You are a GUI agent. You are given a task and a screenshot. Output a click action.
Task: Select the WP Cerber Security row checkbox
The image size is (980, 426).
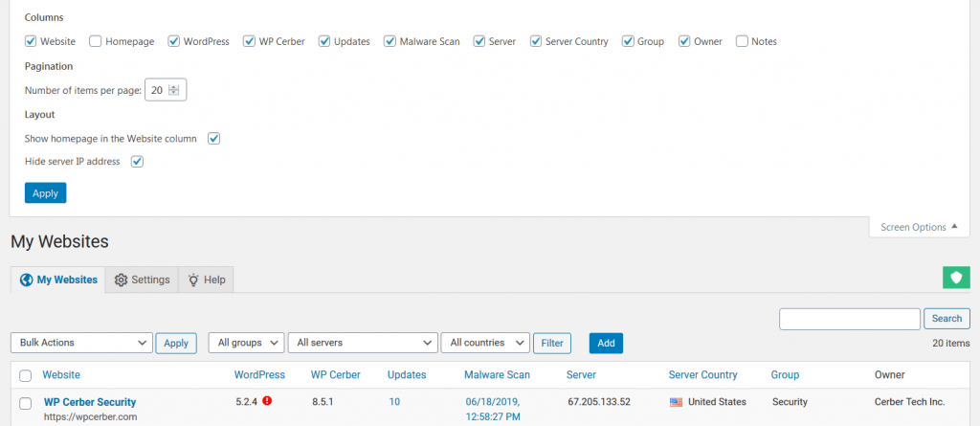click(26, 403)
